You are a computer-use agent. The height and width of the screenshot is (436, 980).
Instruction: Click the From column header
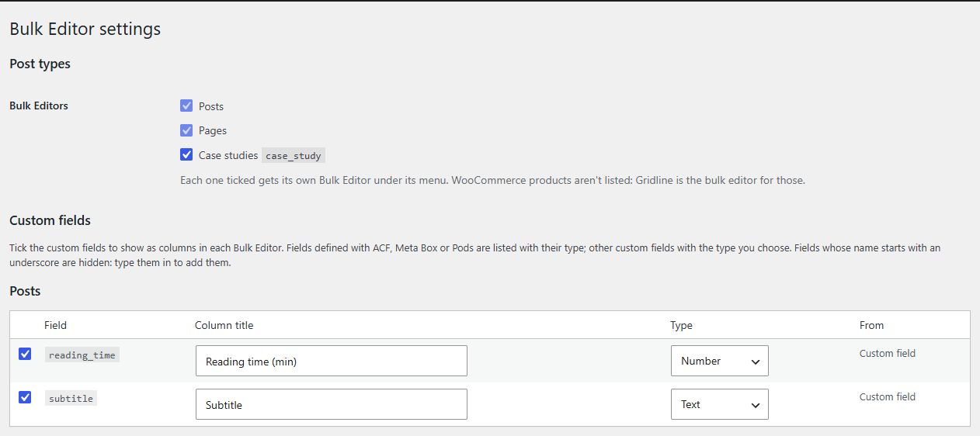tap(871, 325)
